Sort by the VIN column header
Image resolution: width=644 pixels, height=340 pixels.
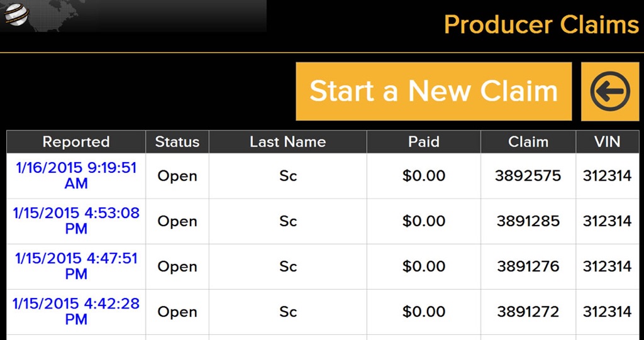[608, 142]
